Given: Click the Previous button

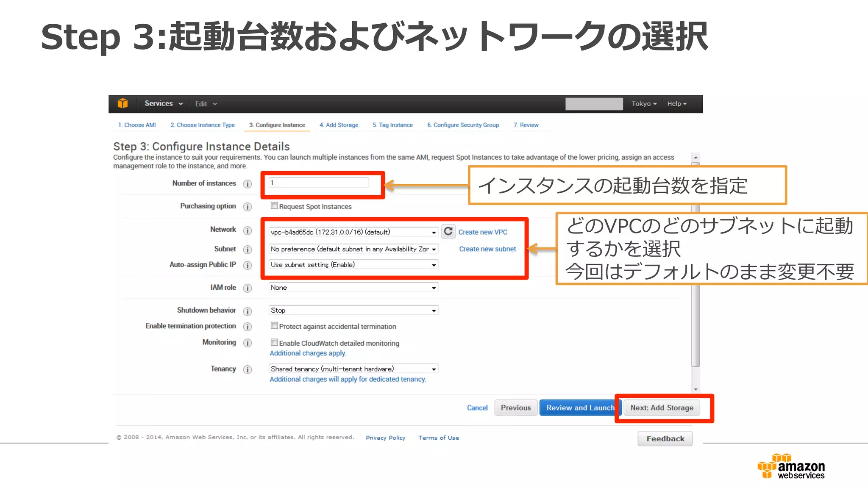Looking at the screenshot, I should [x=516, y=408].
